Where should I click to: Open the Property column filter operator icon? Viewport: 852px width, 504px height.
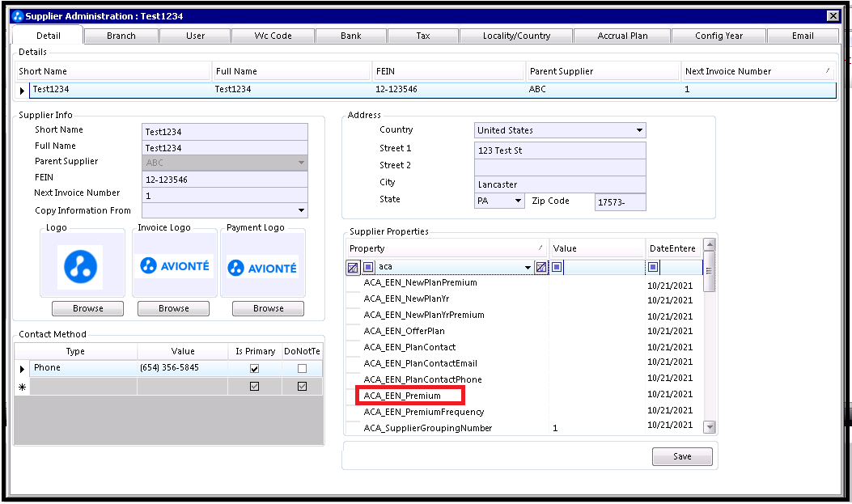(x=368, y=267)
